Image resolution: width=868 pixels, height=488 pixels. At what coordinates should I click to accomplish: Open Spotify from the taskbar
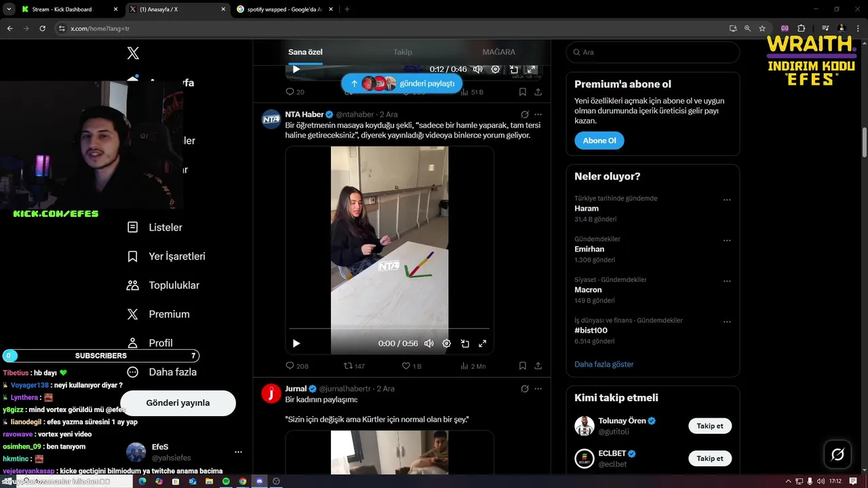pyautogui.click(x=226, y=481)
